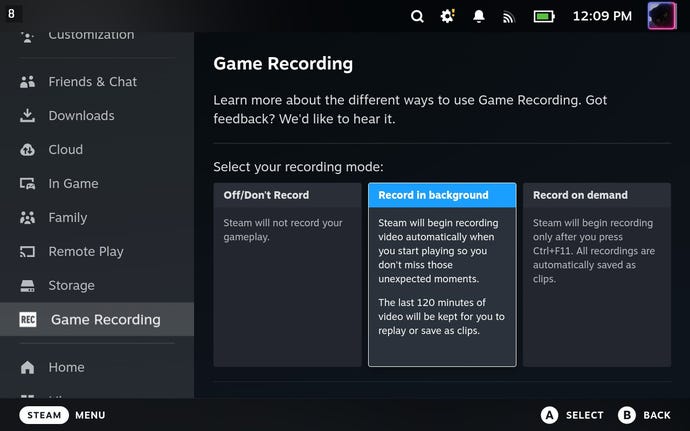Select the Off/Don't Record mode
This screenshot has height=431, width=690.
click(287, 274)
